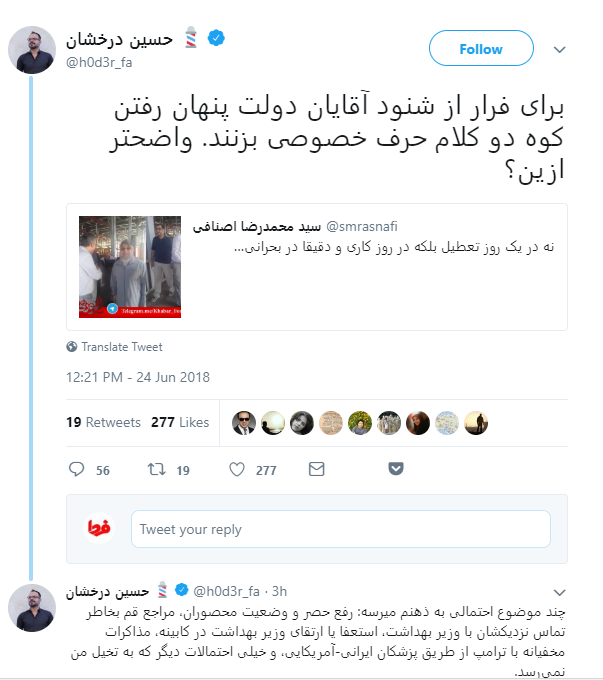Open the quoted tweet's photo thumbnail

coord(130,267)
